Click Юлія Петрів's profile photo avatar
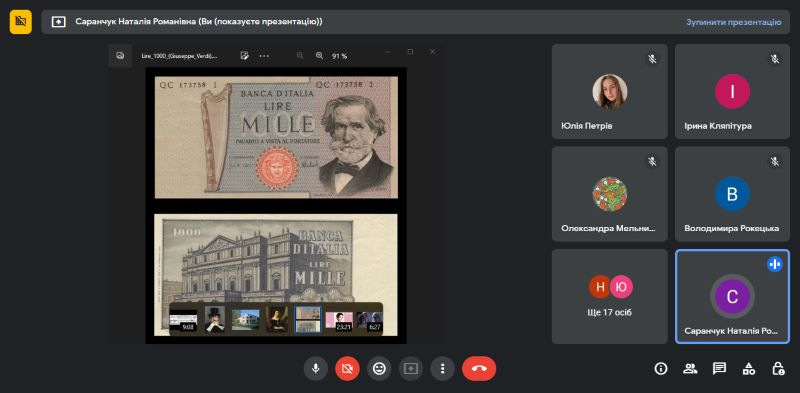Screen dimensions: 800x393 (610, 92)
